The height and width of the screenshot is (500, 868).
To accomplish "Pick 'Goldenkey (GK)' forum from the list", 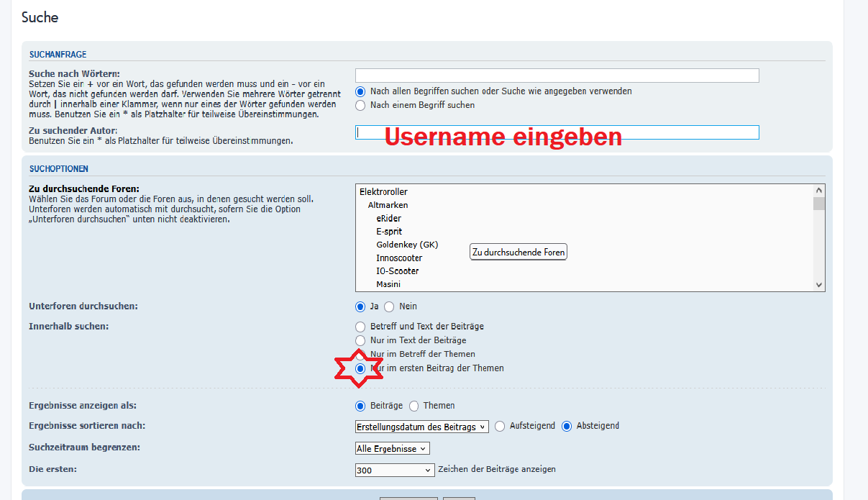I will [406, 245].
